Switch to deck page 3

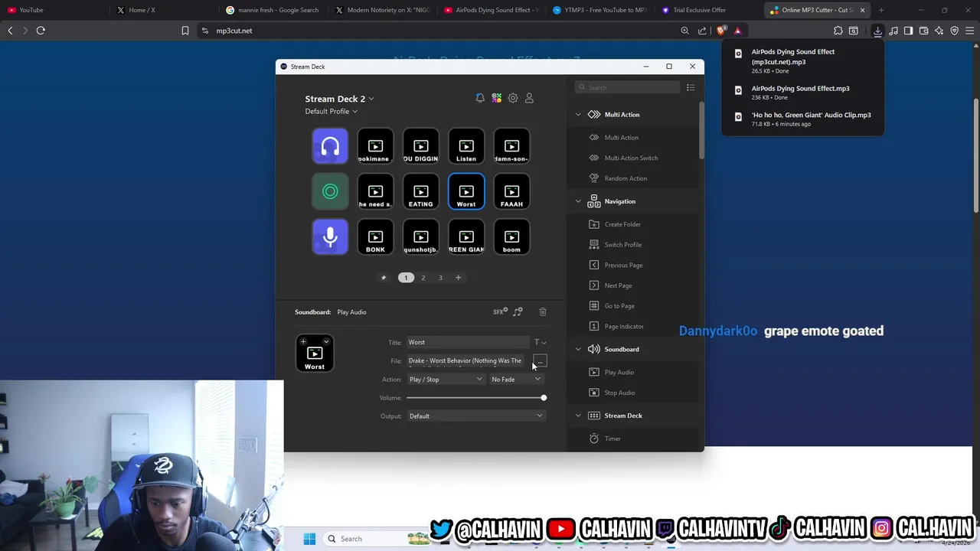[x=440, y=278]
